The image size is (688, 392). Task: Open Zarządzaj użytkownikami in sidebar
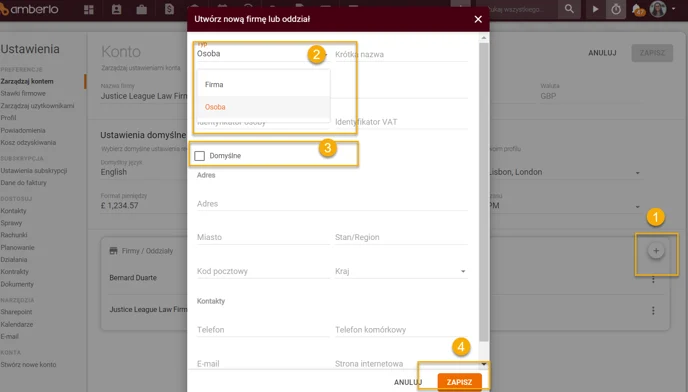click(x=37, y=106)
